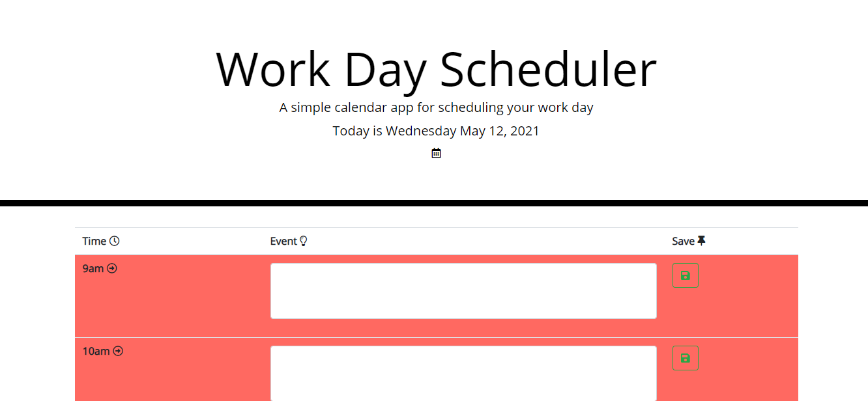Image resolution: width=868 pixels, height=401 pixels.
Task: Focus the 10am event text area
Action: click(x=463, y=373)
